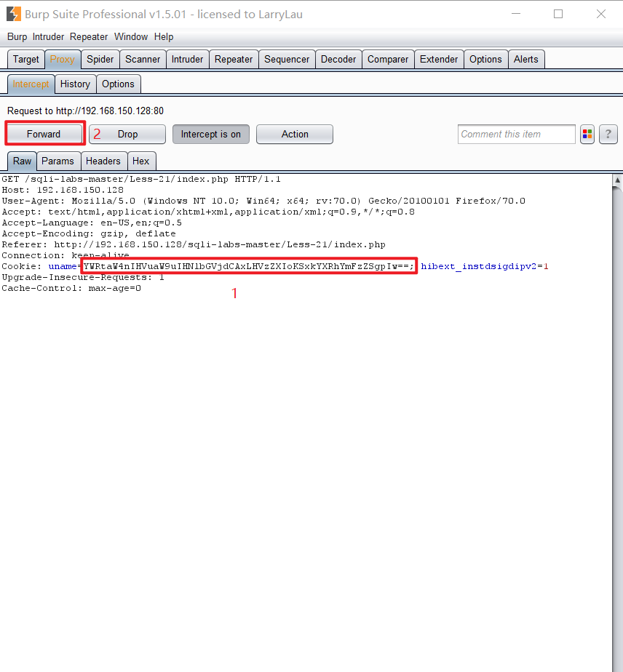623x672 pixels.
Task: Maximize the Burp Suite window
Action: (558, 14)
